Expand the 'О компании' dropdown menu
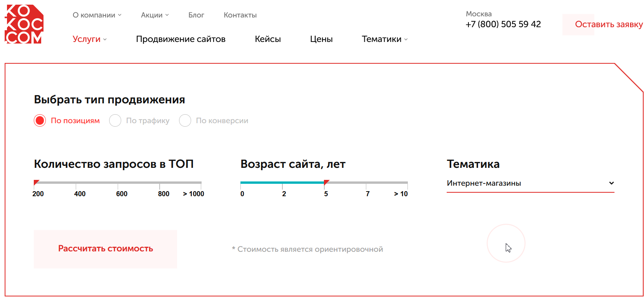Image resolution: width=644 pixels, height=298 pixels. pos(97,15)
